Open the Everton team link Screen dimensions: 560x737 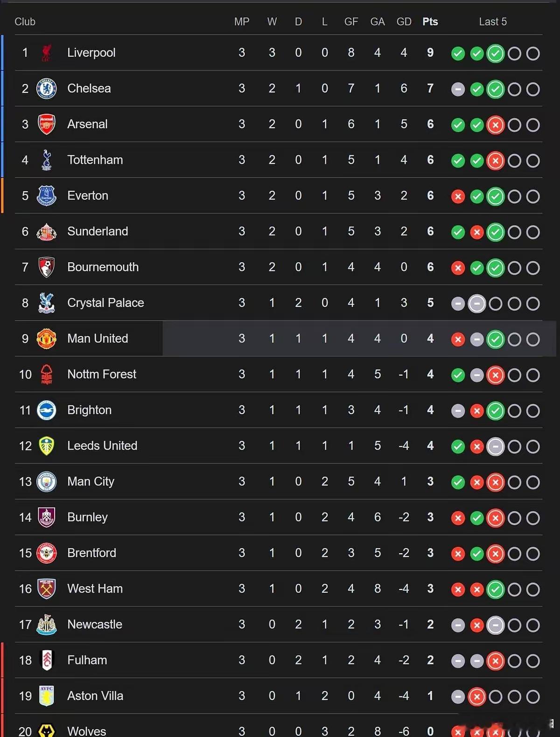[88, 195]
